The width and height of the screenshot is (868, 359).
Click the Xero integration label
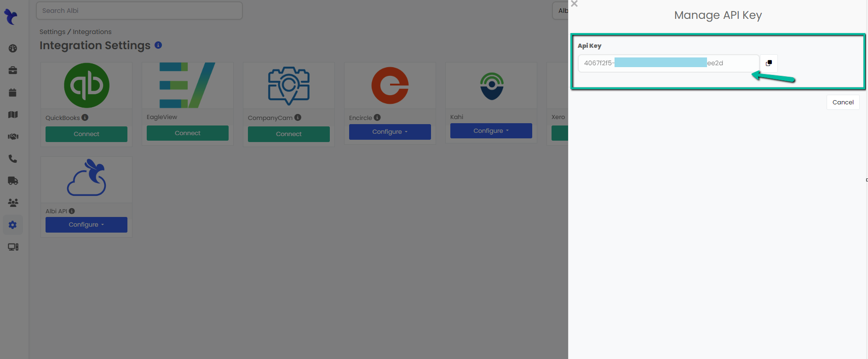tap(558, 117)
